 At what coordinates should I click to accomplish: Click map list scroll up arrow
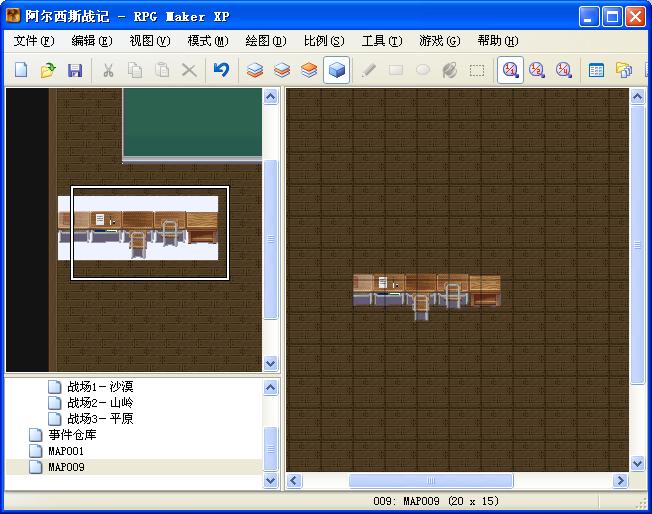pos(271,388)
